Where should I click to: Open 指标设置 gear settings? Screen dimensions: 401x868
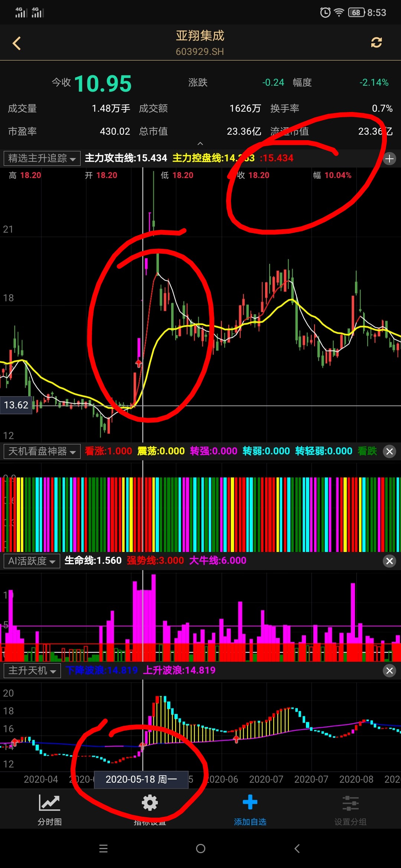tap(150, 809)
